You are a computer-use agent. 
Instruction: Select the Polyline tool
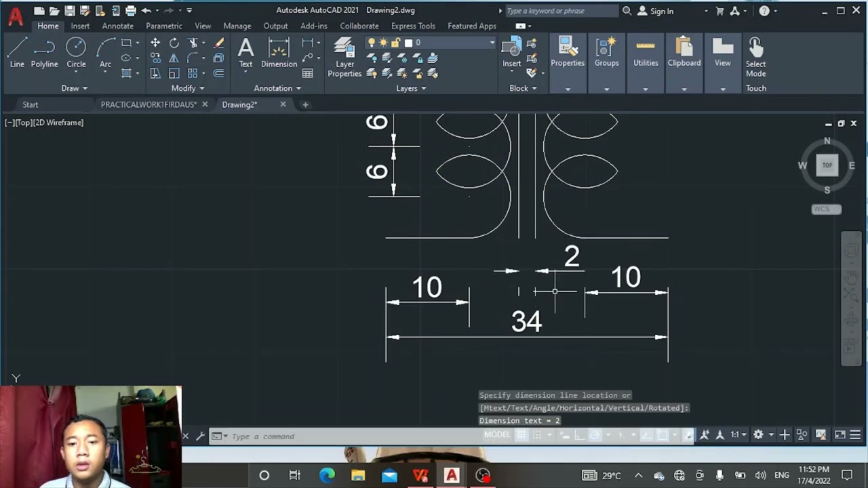pos(44,53)
